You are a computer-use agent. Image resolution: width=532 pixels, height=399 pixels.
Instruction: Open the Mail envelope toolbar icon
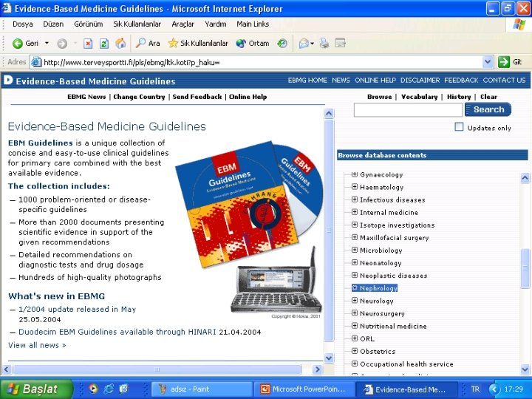(304, 44)
